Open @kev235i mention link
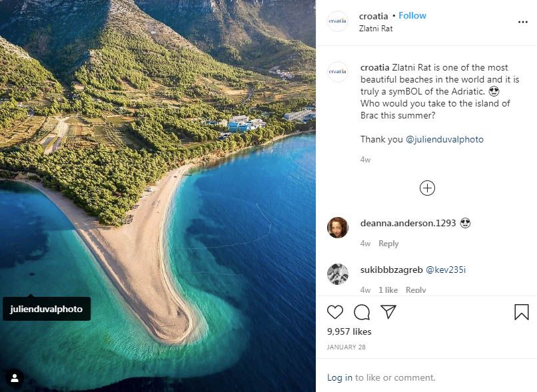This screenshot has width=537, height=392. coord(446,270)
